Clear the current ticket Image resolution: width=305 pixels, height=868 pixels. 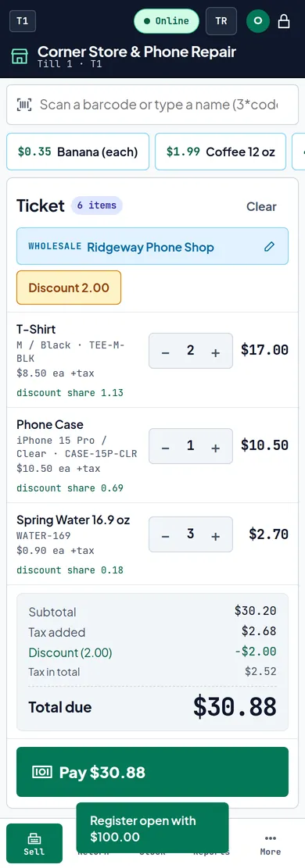pyautogui.click(x=261, y=206)
